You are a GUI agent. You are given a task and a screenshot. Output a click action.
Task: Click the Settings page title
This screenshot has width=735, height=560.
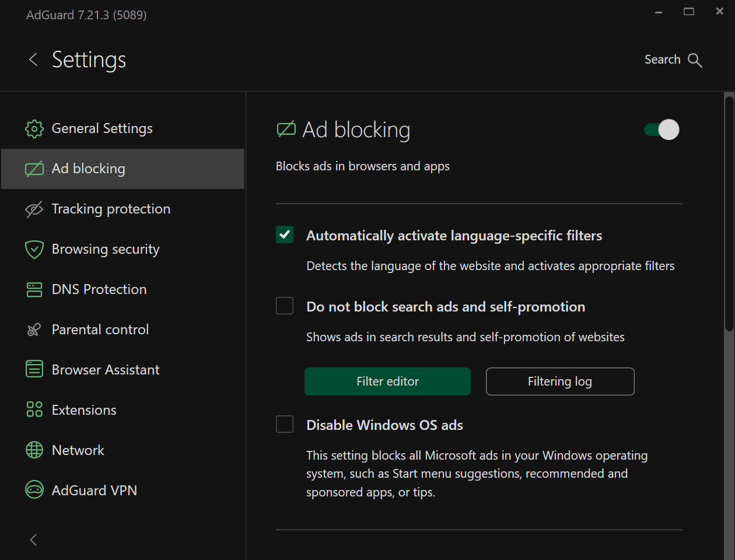click(89, 60)
